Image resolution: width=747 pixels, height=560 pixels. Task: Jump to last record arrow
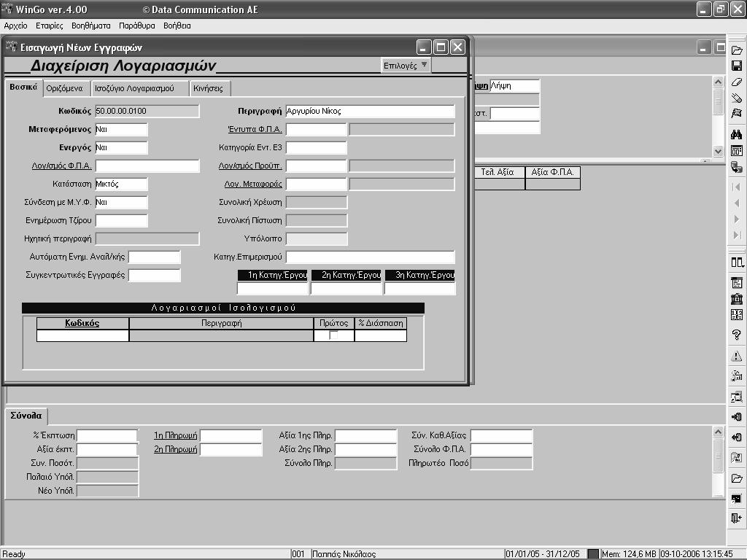click(737, 235)
